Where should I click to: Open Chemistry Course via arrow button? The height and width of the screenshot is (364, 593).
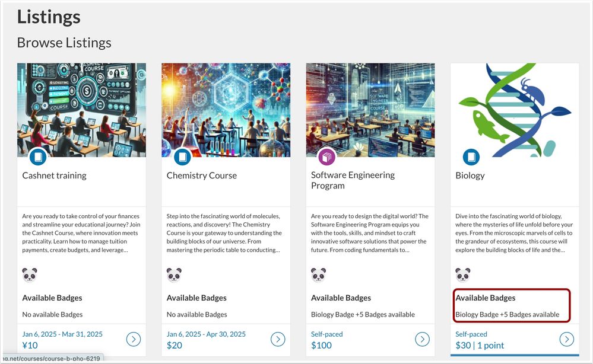click(278, 339)
